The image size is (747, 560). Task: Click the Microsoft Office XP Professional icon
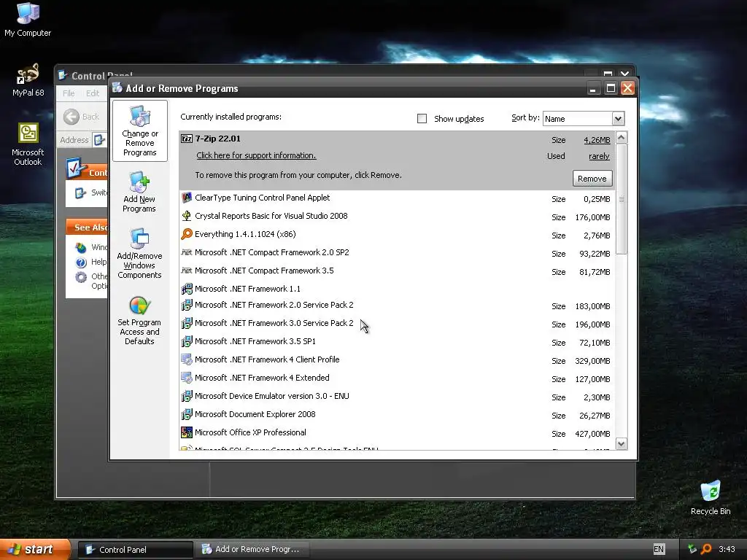point(187,432)
